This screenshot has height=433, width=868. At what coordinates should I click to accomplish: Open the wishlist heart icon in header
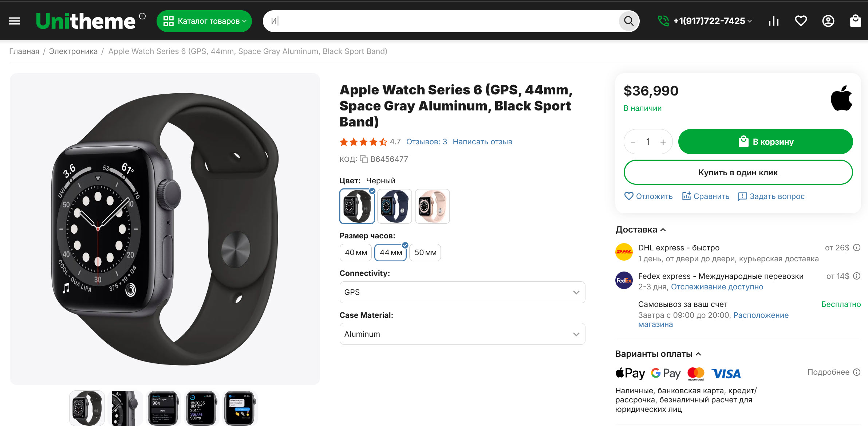(801, 21)
